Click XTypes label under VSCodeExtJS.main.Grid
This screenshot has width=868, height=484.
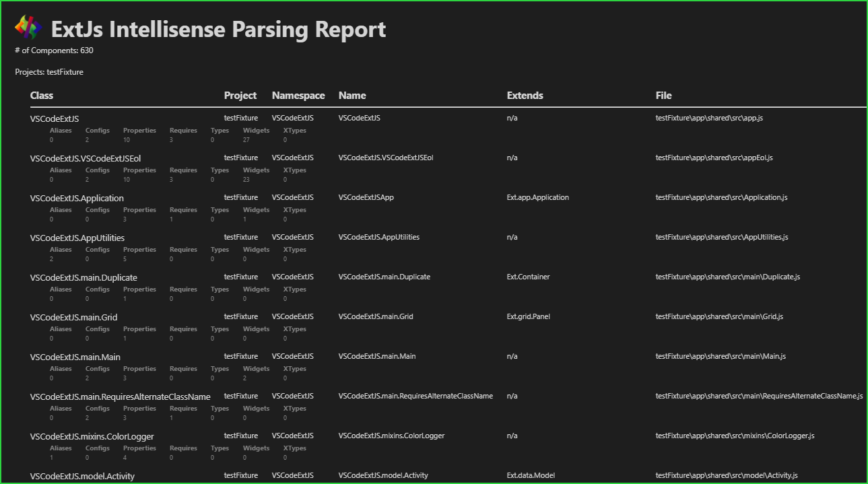(x=295, y=329)
